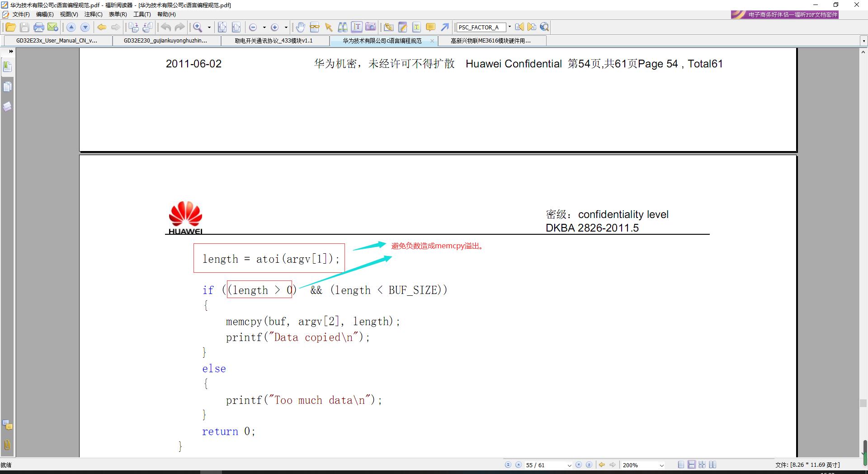Click the sticky note comment tool
The width and height of the screenshot is (868, 474).
click(x=431, y=27)
